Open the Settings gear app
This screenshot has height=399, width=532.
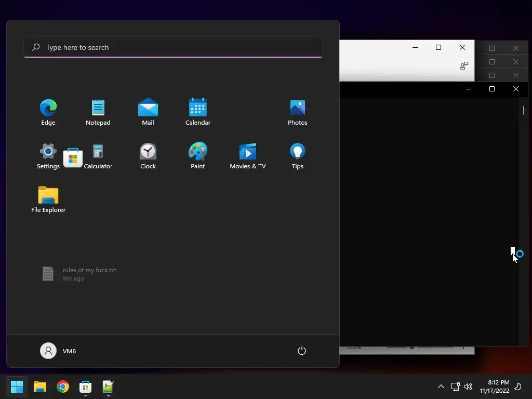(48, 156)
